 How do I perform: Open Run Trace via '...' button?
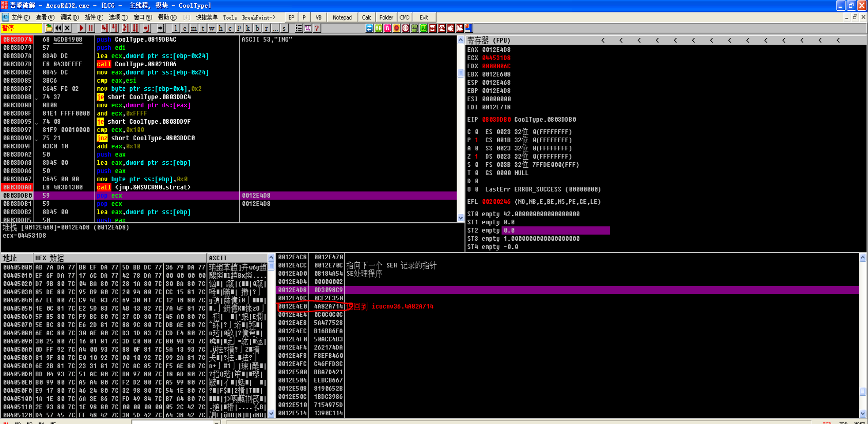[x=275, y=28]
